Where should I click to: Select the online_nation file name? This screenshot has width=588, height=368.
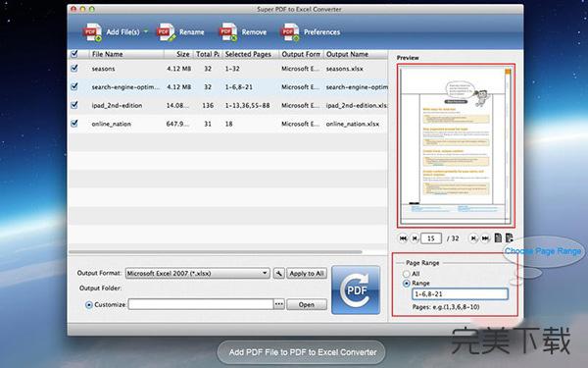tap(112, 124)
